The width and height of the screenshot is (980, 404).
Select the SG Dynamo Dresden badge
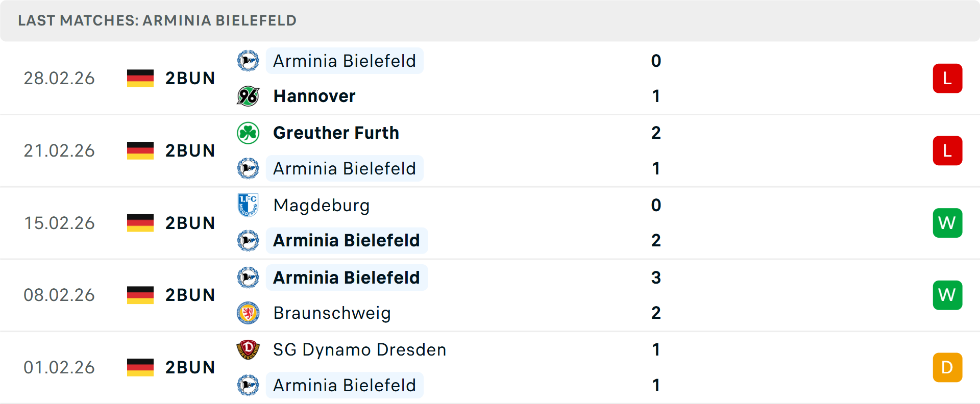click(x=249, y=350)
